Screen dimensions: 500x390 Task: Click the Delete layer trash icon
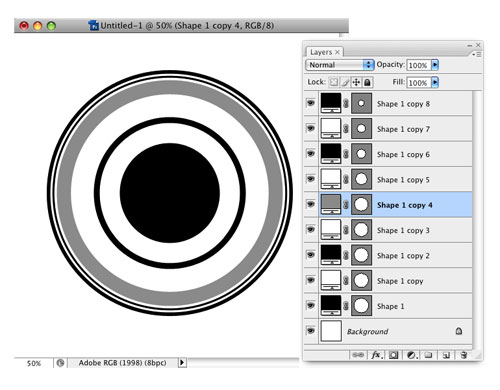point(464,355)
